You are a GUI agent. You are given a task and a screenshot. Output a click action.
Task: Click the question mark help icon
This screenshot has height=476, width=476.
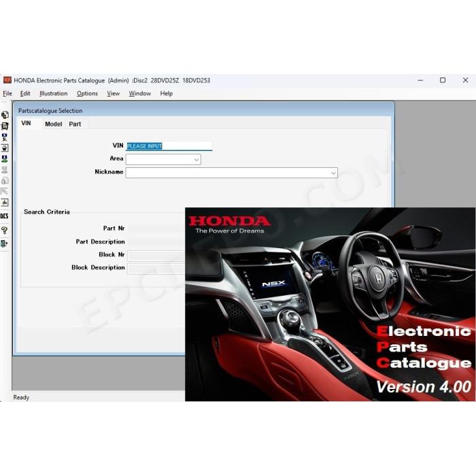click(5, 230)
